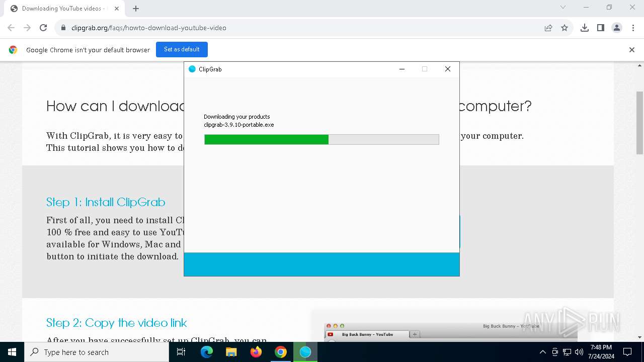Screen dimensions: 644x362
Task: Show hidden system tray icons
Action: [x=543, y=352]
